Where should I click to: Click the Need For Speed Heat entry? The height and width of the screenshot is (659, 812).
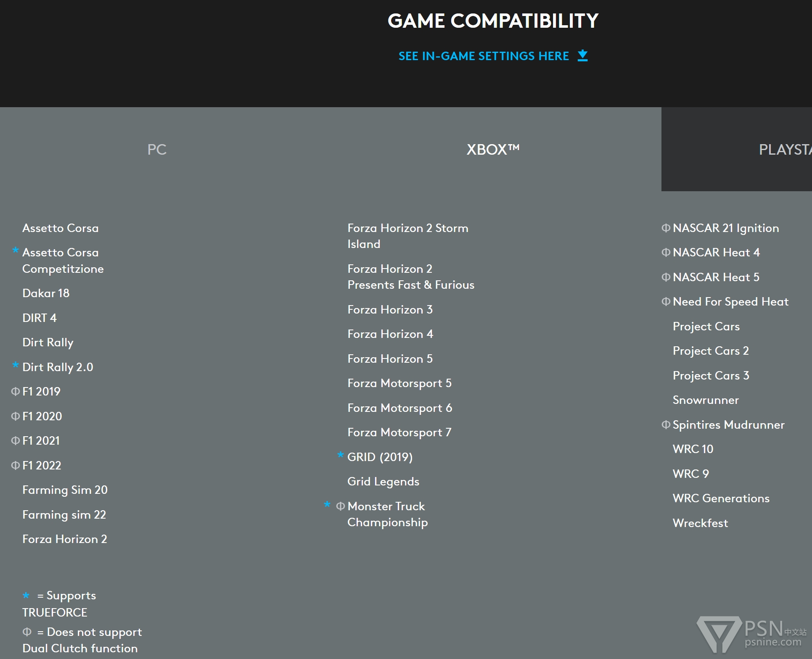[731, 302]
